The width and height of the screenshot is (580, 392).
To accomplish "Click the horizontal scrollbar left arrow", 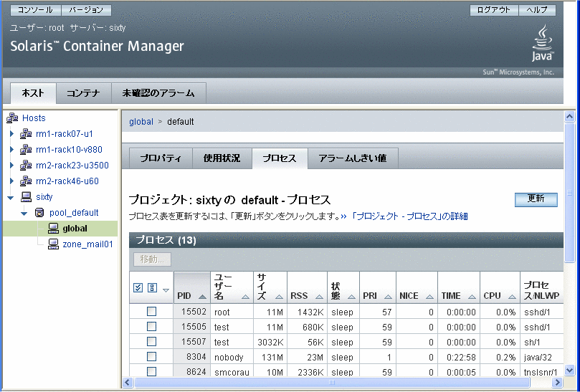I will tap(128, 383).
